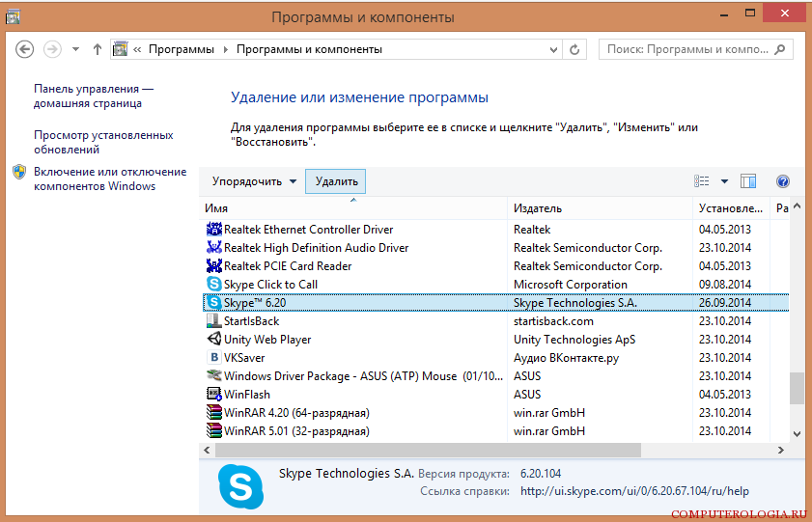Open Просмотр установленных обновлений link

point(103,143)
